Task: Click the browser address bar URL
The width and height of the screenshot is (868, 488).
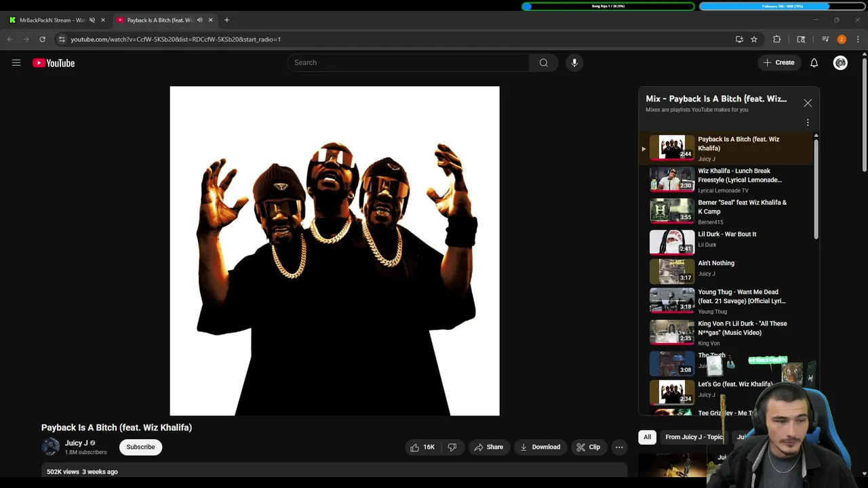Action: (176, 39)
